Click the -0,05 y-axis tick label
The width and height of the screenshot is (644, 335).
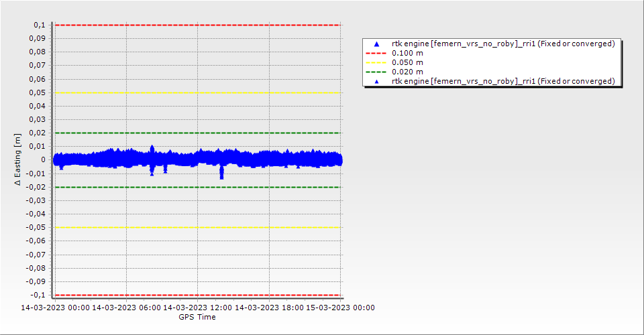click(35, 227)
